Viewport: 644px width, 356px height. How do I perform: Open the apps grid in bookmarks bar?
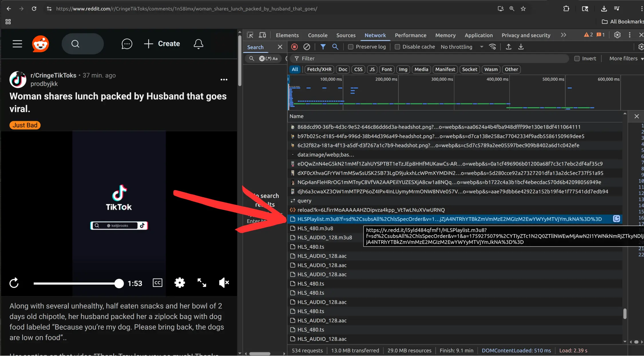tap(8, 22)
